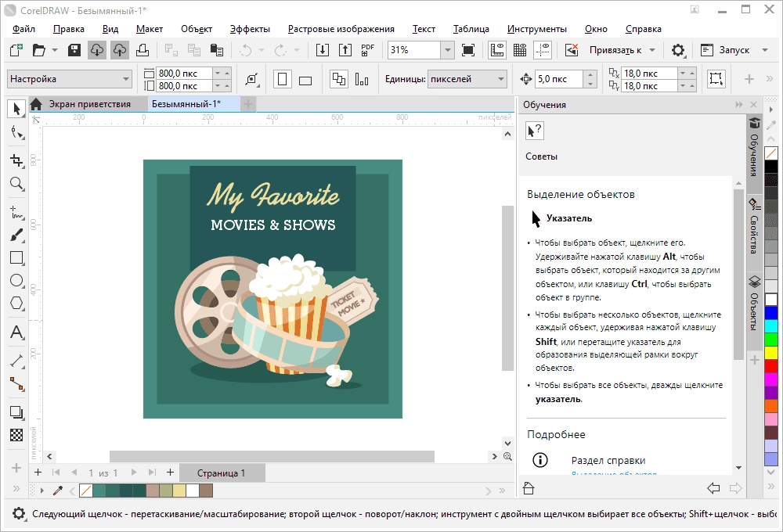The image size is (783, 532).
Task: Select the Freehand drawing tool
Action: 16,212
